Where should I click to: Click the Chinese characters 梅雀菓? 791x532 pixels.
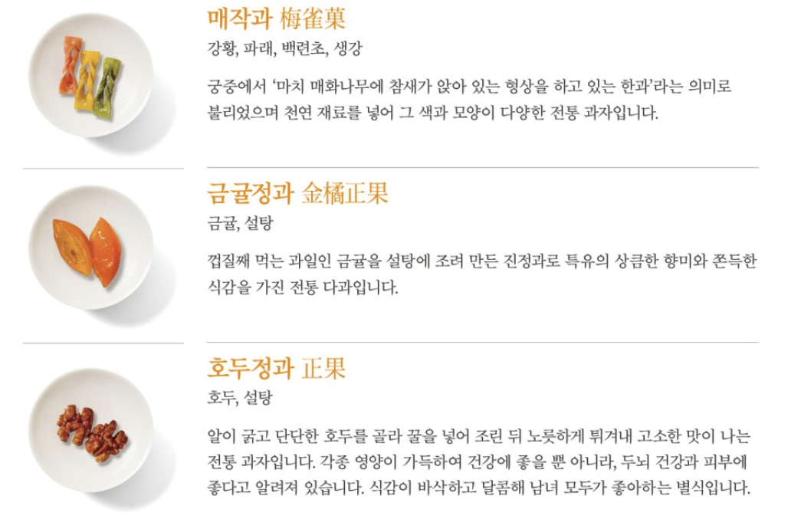click(312, 18)
